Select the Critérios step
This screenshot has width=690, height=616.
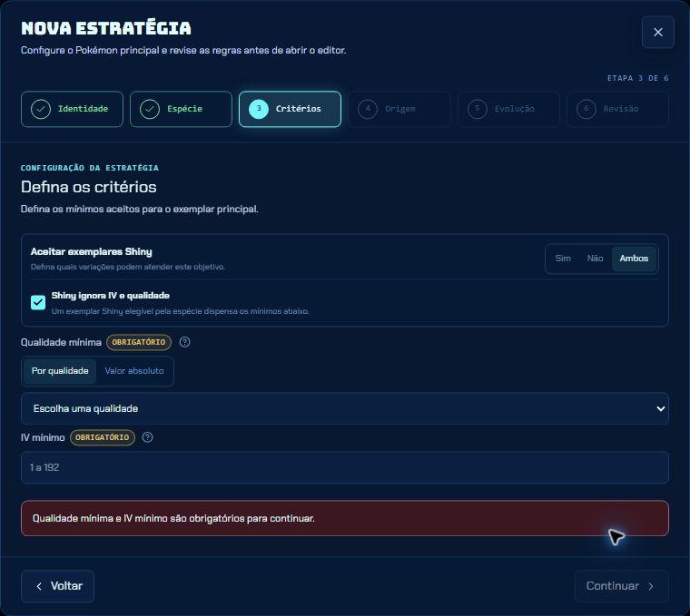(x=290, y=109)
